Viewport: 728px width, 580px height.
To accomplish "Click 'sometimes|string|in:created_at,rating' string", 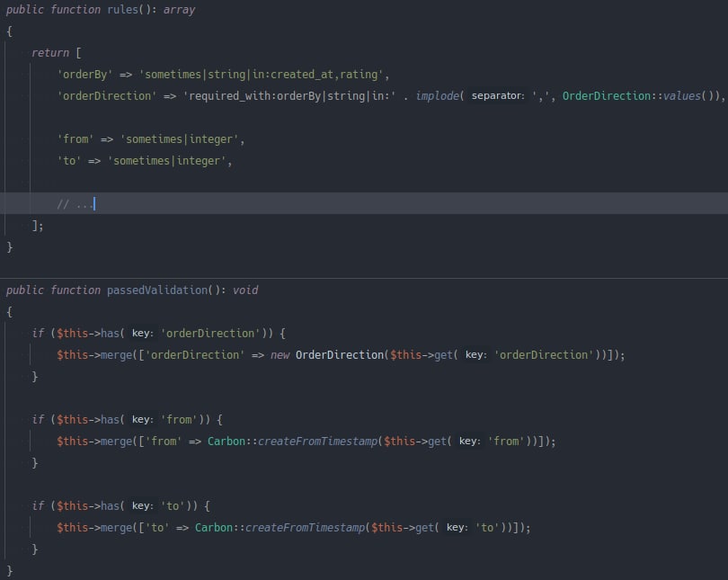I will (261, 75).
